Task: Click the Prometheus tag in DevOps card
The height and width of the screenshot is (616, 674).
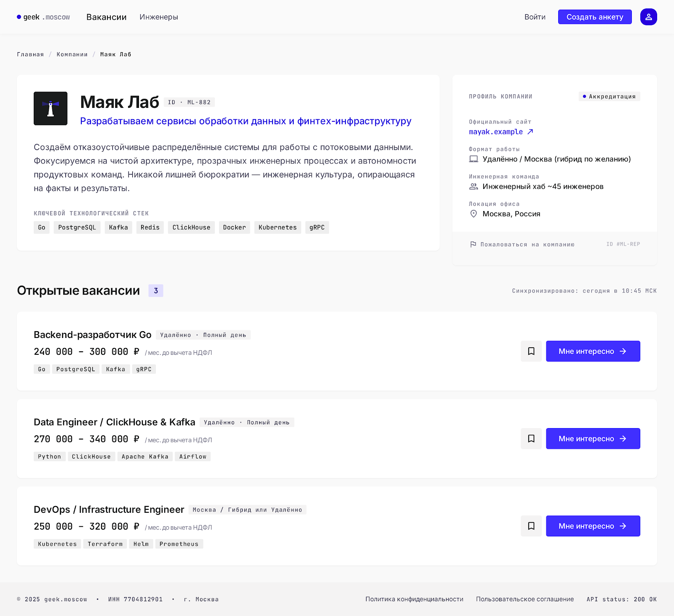Action: pos(179,544)
